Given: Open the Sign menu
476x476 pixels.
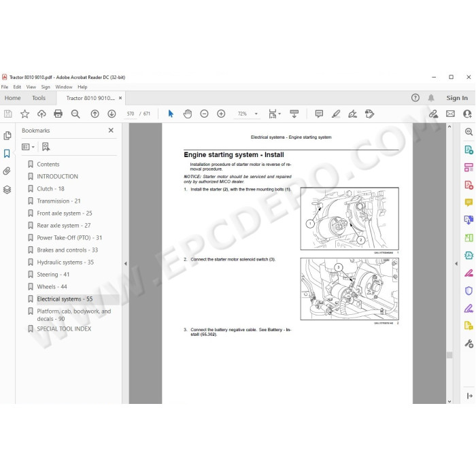Looking at the screenshot, I should tap(46, 87).
